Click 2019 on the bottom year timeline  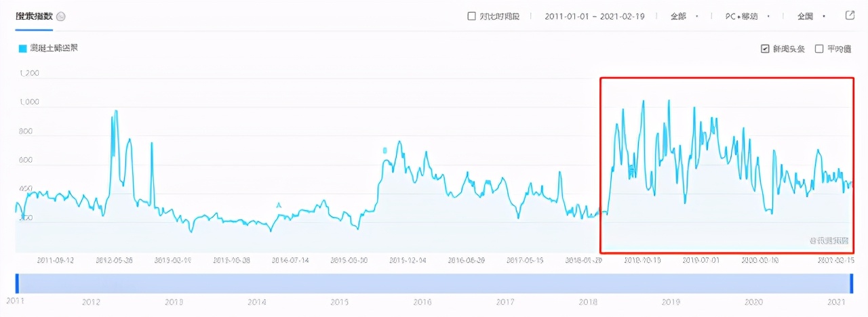click(x=671, y=302)
